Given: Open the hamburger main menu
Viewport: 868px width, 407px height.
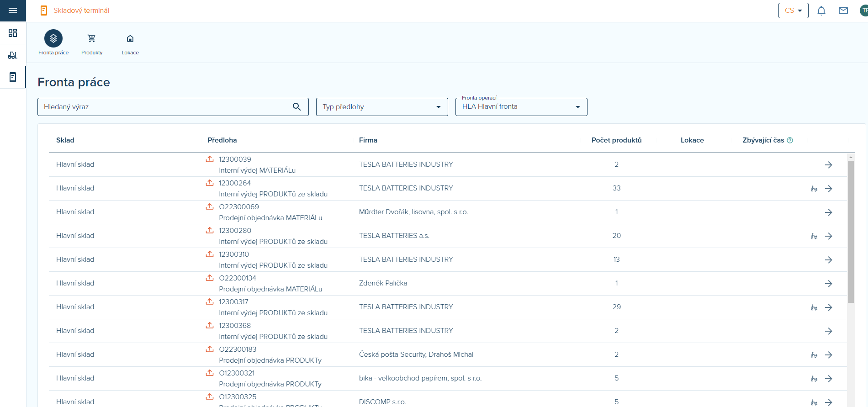Looking at the screenshot, I should (x=13, y=11).
